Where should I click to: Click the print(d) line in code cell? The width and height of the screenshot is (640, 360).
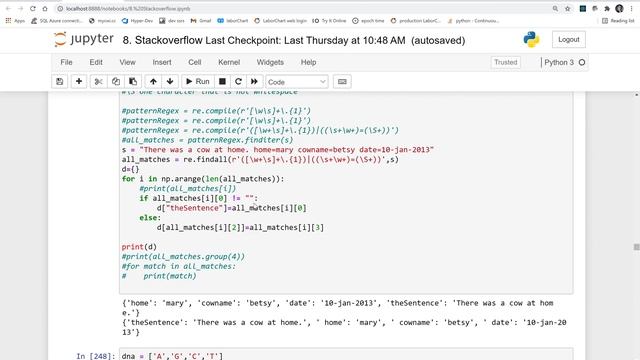pyautogui.click(x=139, y=247)
